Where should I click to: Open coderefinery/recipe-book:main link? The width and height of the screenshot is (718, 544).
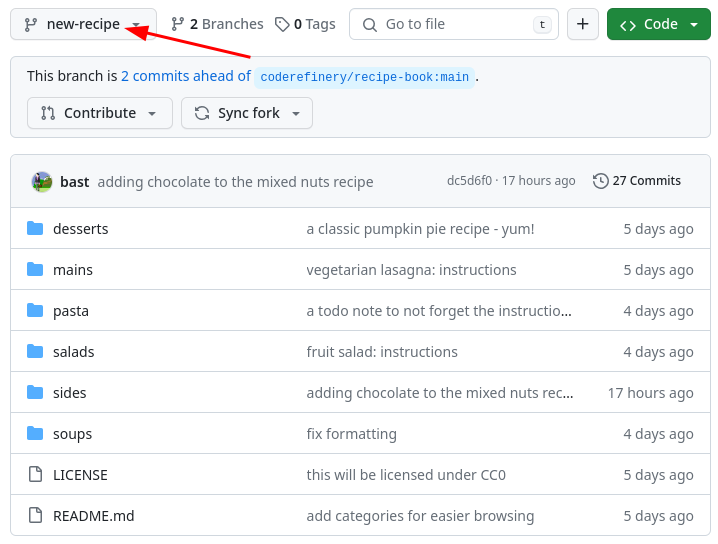coord(364,77)
